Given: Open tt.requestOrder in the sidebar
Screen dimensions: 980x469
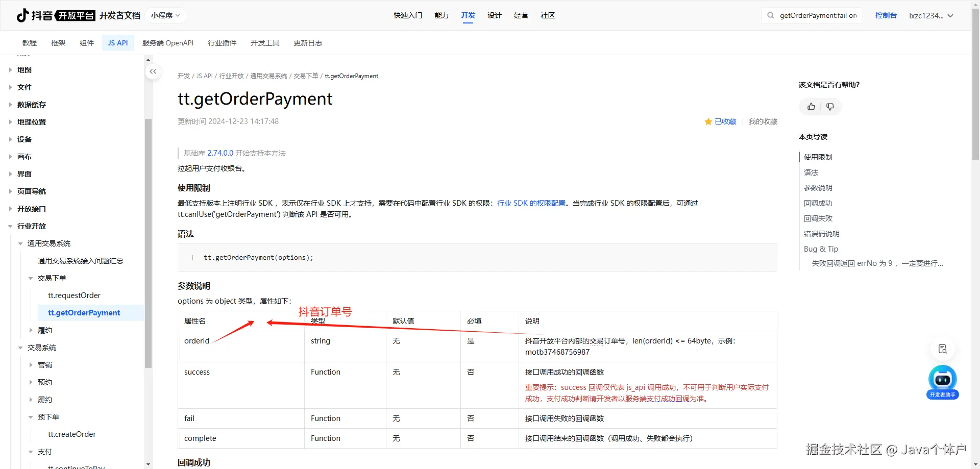Looking at the screenshot, I should click(x=74, y=295).
